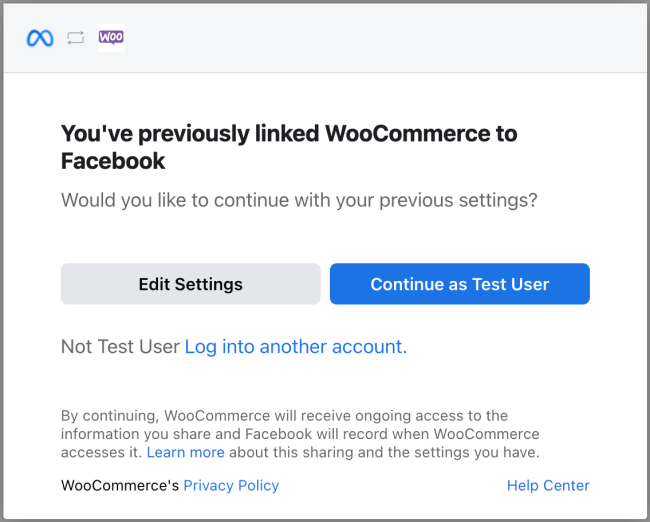Image resolution: width=650 pixels, height=522 pixels.
Task: Follow the Learn more link
Action: coord(185,452)
